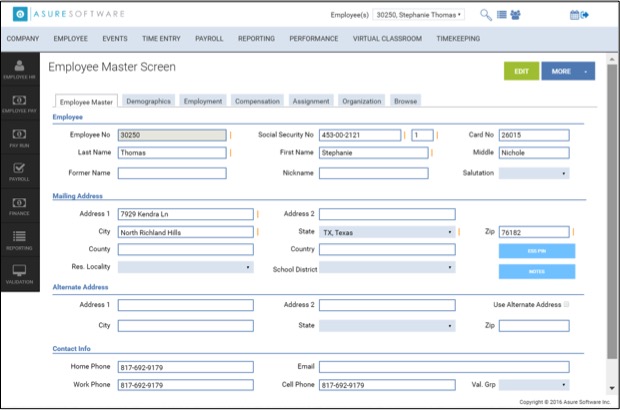620x410 pixels.
Task: Open Employee Pay in sidebar
Action: pyautogui.click(x=19, y=104)
